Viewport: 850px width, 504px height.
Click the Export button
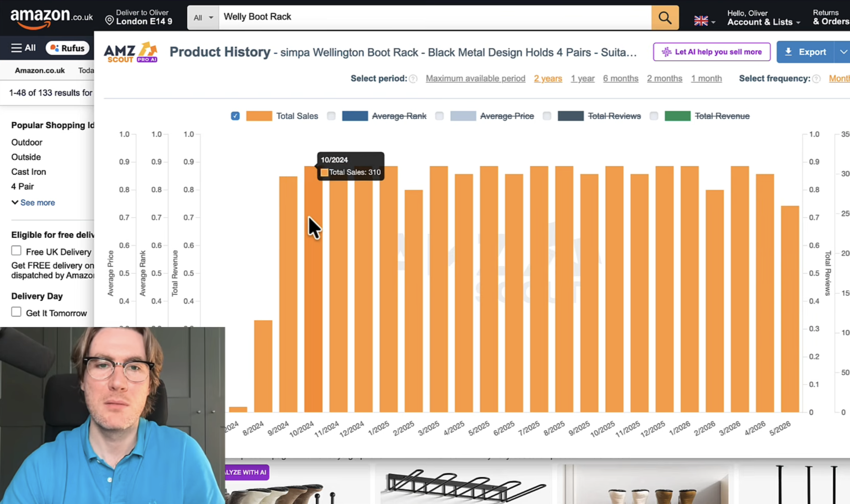click(805, 52)
